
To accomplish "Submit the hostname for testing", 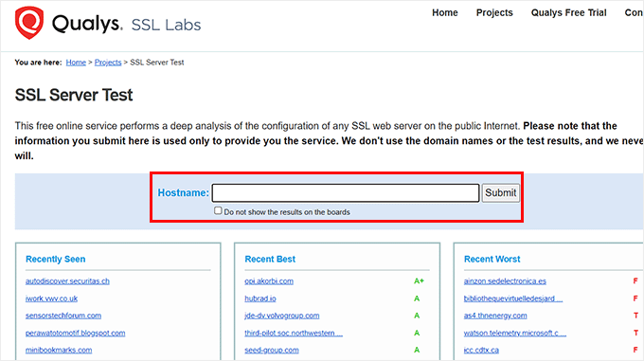I will click(501, 193).
